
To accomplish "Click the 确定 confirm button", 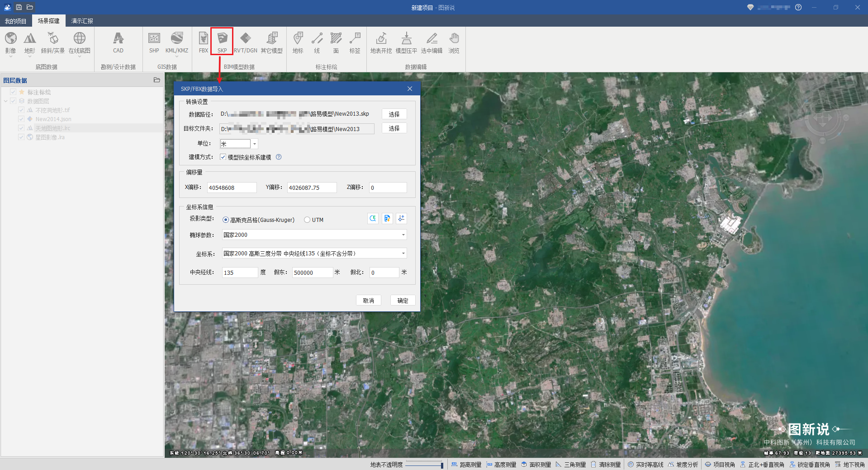I will 403,301.
